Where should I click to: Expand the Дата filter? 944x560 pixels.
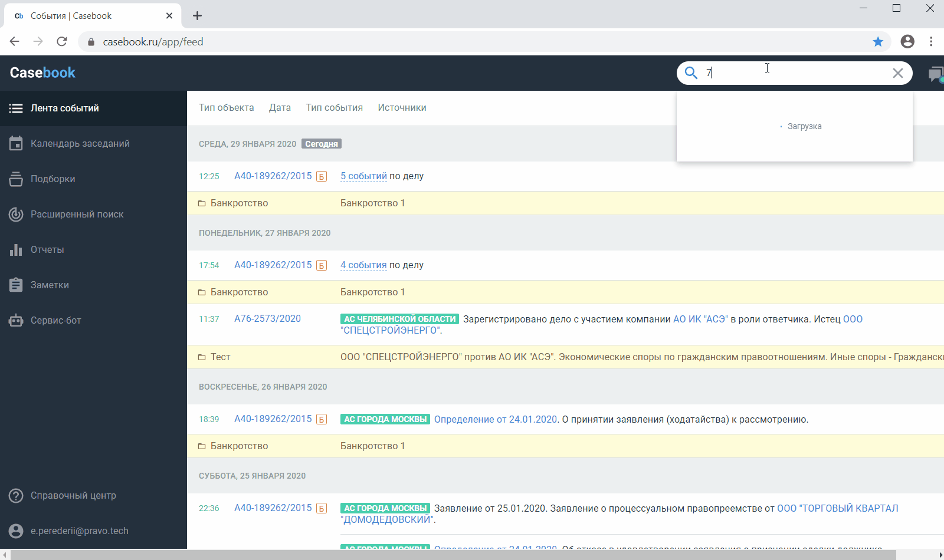[280, 108]
